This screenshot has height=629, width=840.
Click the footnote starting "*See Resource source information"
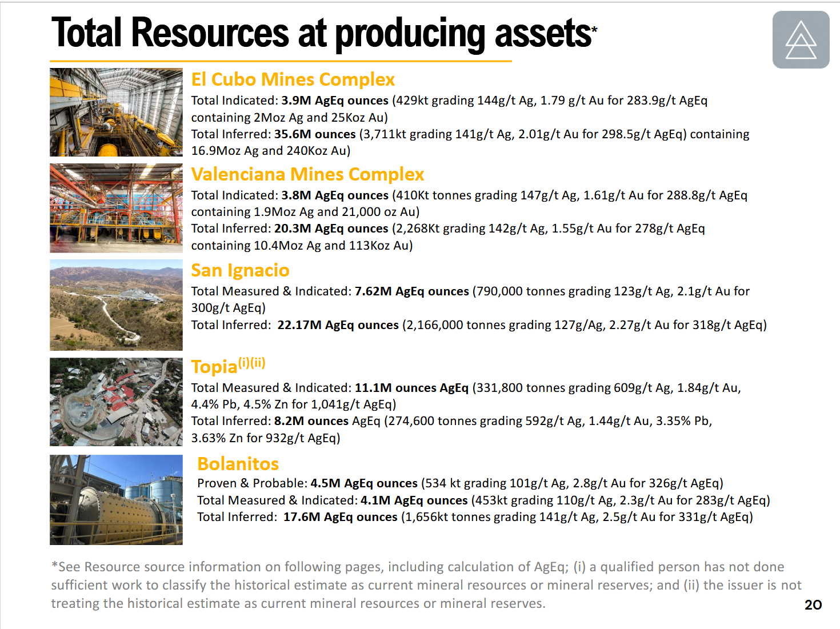pos(426,585)
